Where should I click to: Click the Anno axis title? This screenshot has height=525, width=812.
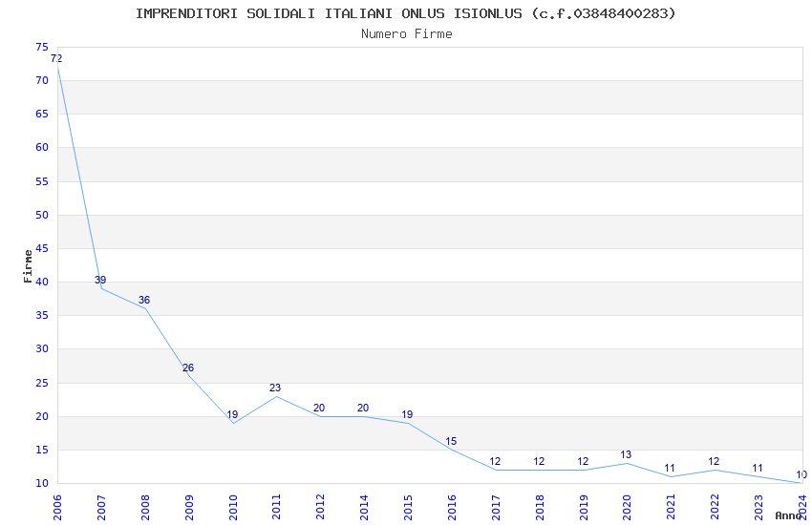click(x=788, y=515)
